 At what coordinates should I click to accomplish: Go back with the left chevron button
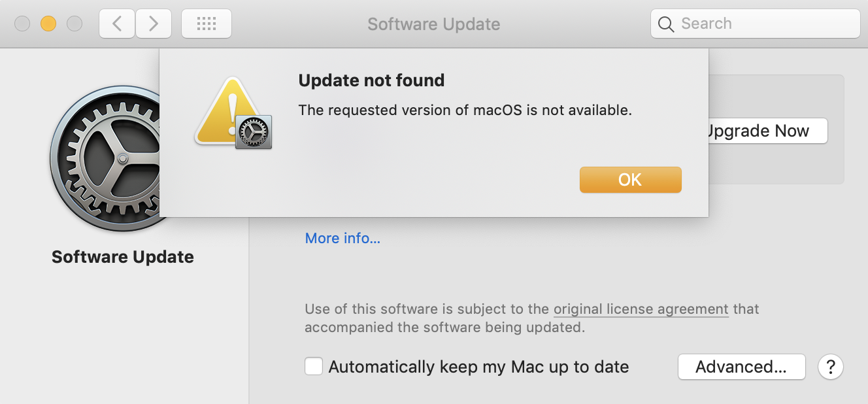(x=117, y=24)
